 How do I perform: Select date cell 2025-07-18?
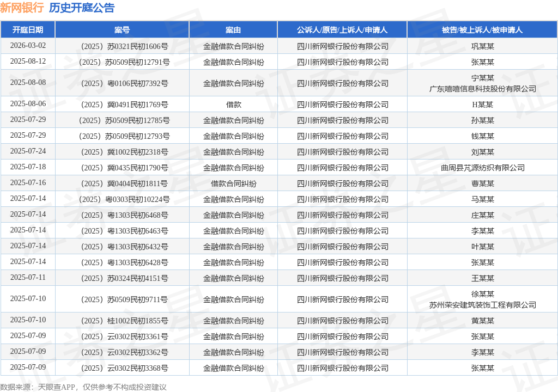[28, 167]
